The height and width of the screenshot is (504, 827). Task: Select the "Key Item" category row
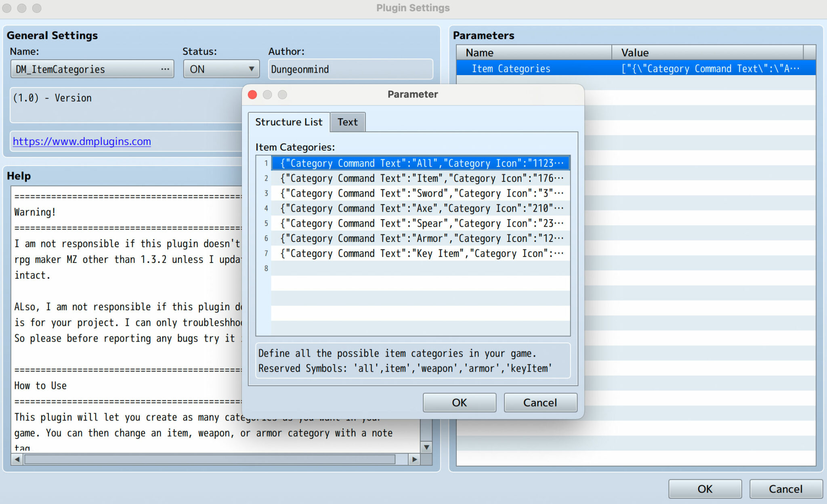[x=420, y=253]
